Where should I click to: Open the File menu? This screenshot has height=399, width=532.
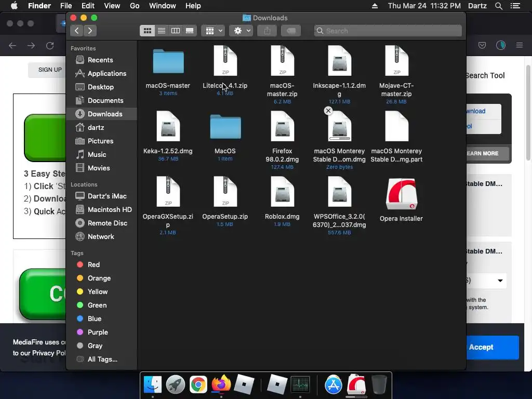[66, 6]
